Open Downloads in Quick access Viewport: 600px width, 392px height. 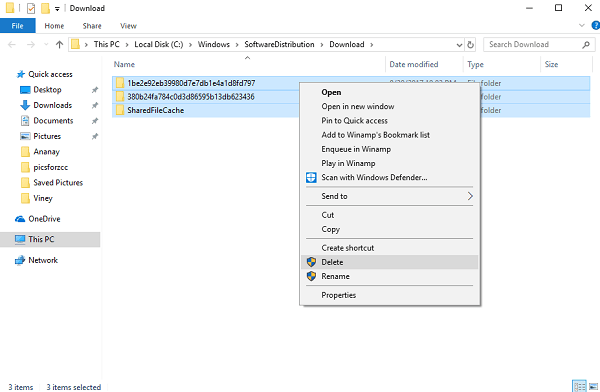[52, 105]
